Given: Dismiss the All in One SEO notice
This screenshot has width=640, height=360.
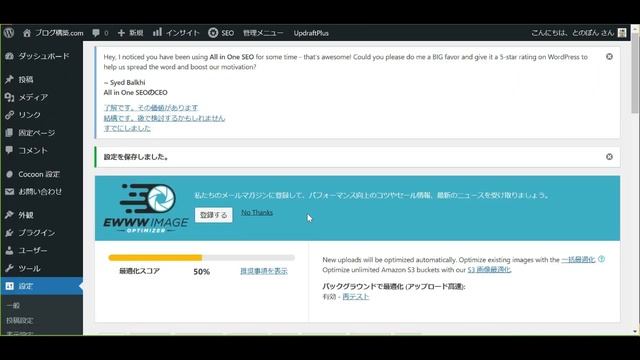Looking at the screenshot, I should pyautogui.click(x=609, y=57).
